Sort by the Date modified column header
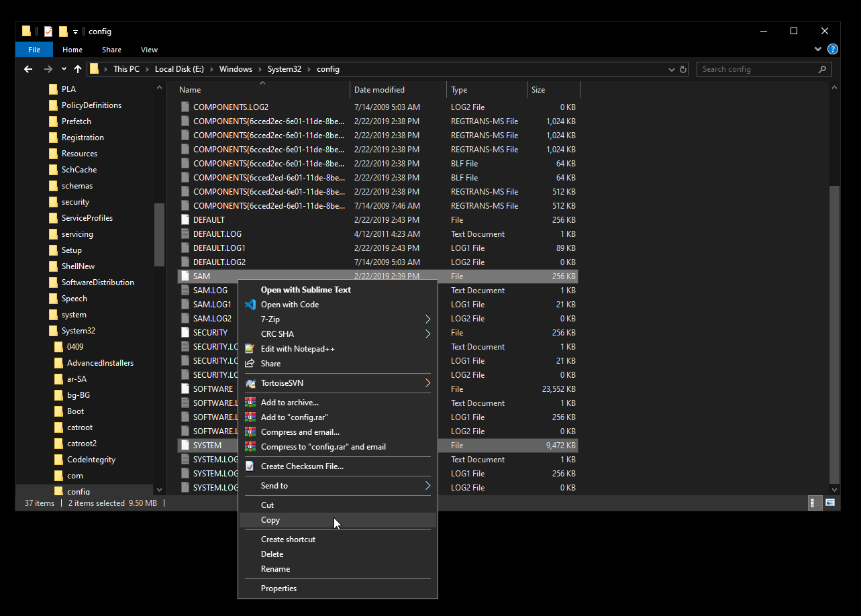 [x=379, y=90]
